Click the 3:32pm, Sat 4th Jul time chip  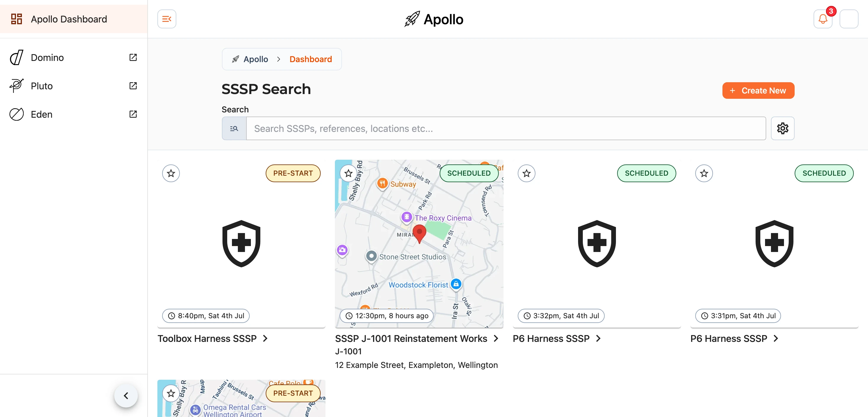coord(561,316)
